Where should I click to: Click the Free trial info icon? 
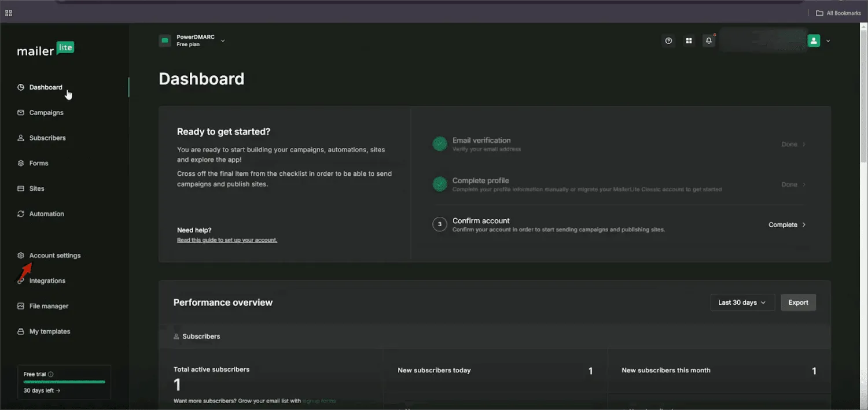[50, 374]
